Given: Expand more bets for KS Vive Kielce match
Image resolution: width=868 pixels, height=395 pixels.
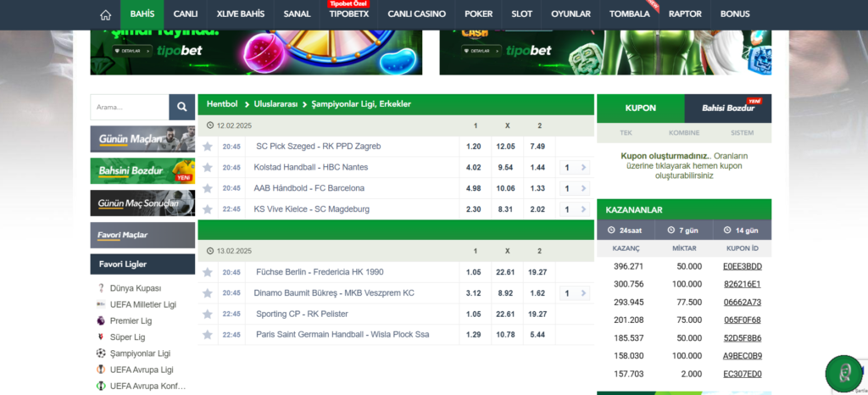Looking at the screenshot, I should point(575,209).
